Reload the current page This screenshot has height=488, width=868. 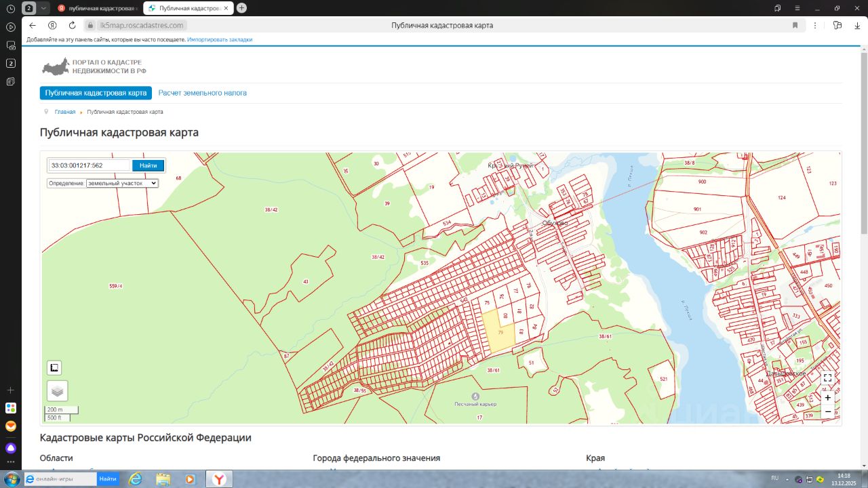point(72,25)
